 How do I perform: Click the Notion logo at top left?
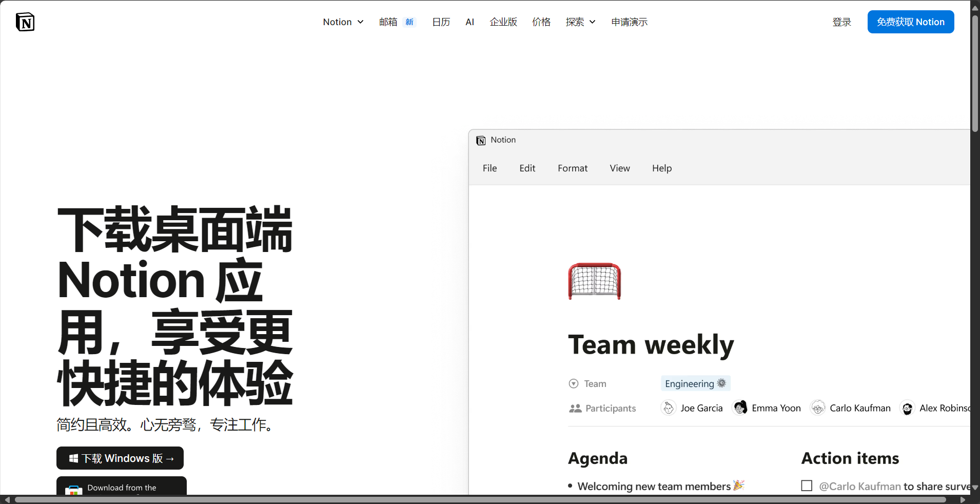(25, 22)
